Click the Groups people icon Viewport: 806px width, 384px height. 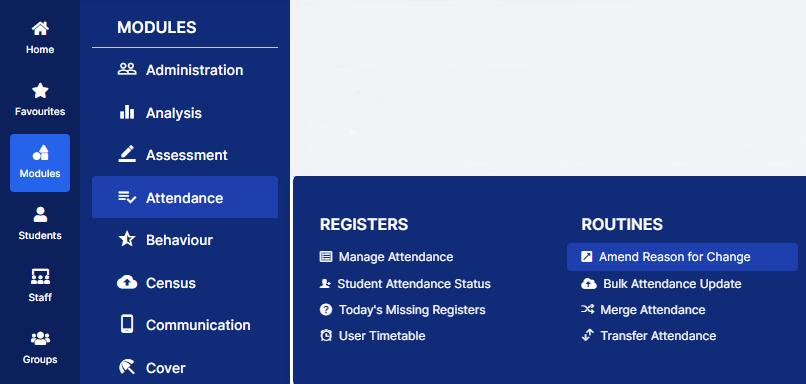tap(40, 338)
